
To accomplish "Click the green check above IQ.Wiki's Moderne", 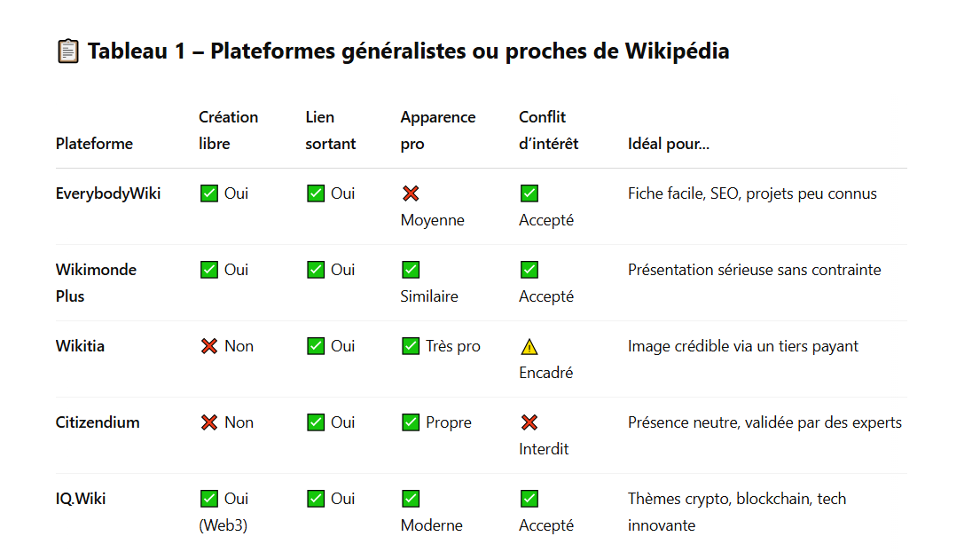I will [411, 499].
